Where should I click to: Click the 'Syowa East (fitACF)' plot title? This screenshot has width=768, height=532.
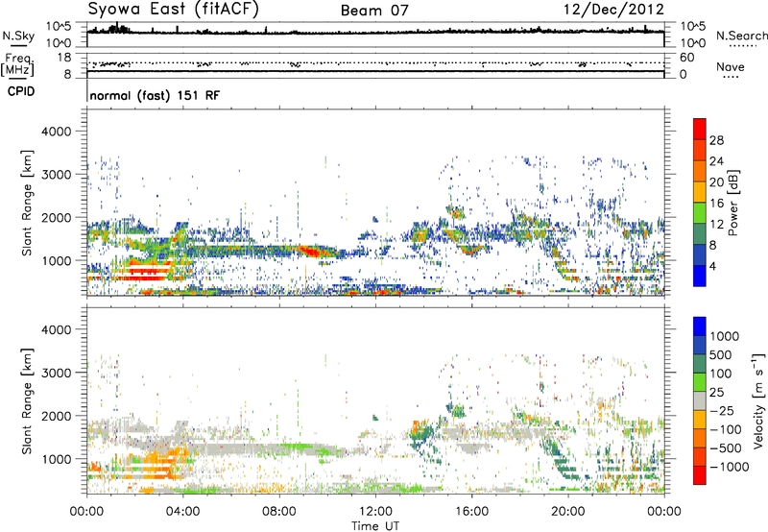174,10
